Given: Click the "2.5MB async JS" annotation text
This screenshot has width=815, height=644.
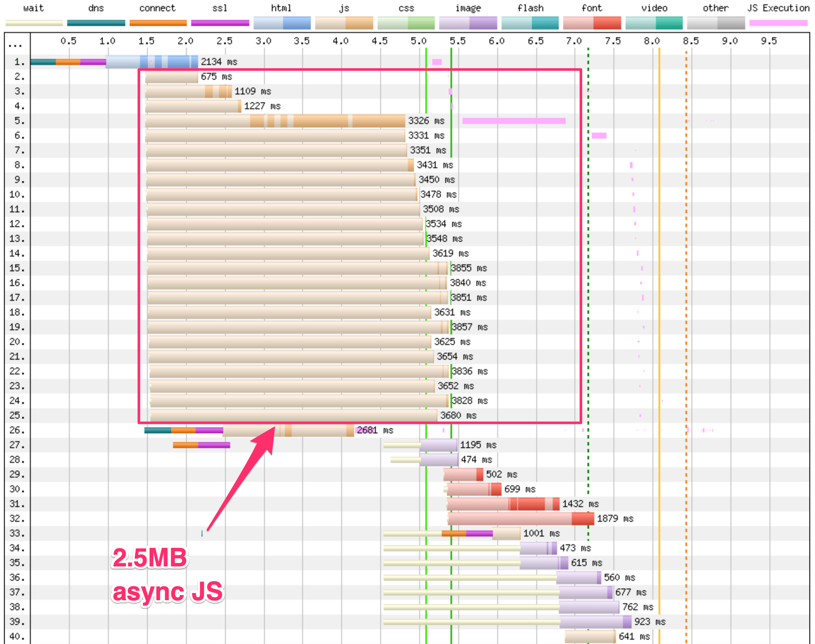Looking at the screenshot, I should pyautogui.click(x=167, y=575).
